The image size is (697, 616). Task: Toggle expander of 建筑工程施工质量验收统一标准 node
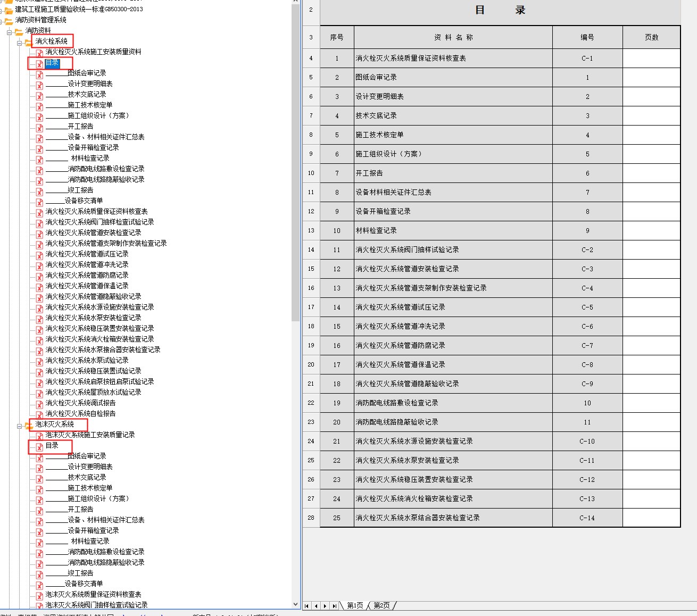pyautogui.click(x=1, y=11)
